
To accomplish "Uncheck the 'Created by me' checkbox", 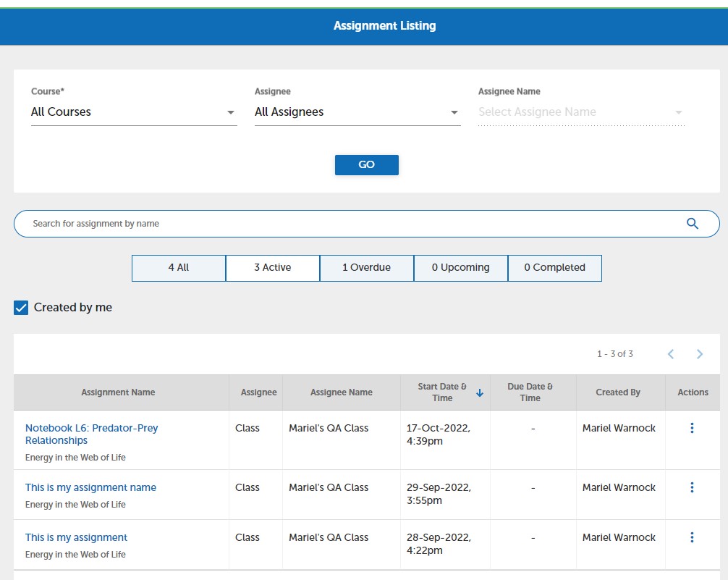I will tap(22, 308).
